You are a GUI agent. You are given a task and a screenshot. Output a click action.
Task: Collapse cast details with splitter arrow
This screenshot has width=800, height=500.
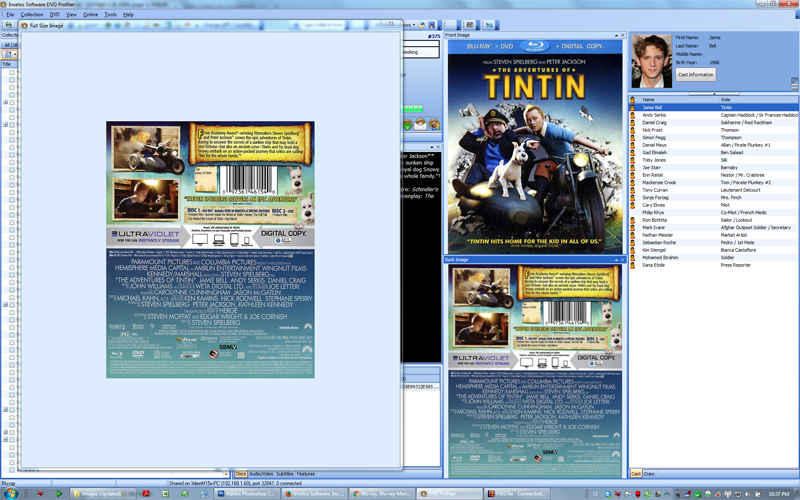714,94
